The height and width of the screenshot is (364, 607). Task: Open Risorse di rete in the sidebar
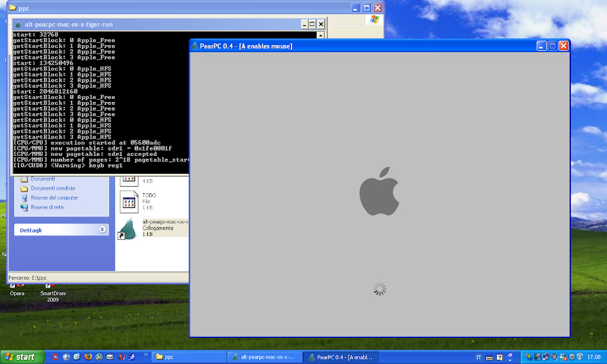47,207
